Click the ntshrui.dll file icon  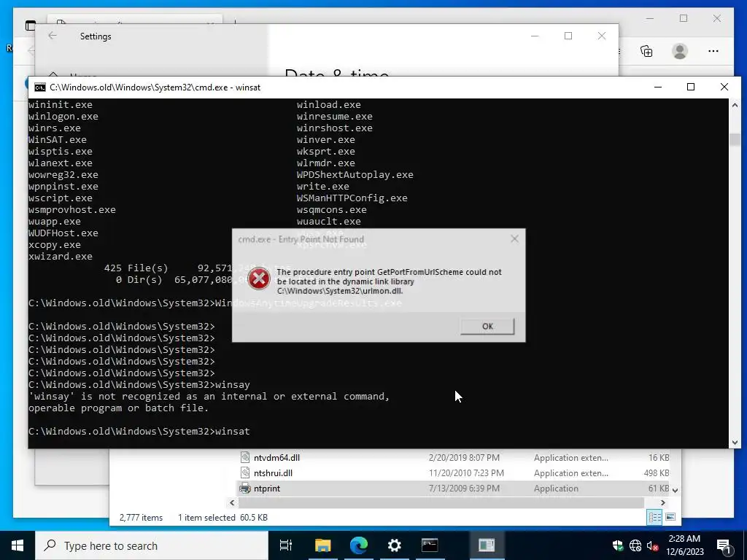[x=245, y=472]
